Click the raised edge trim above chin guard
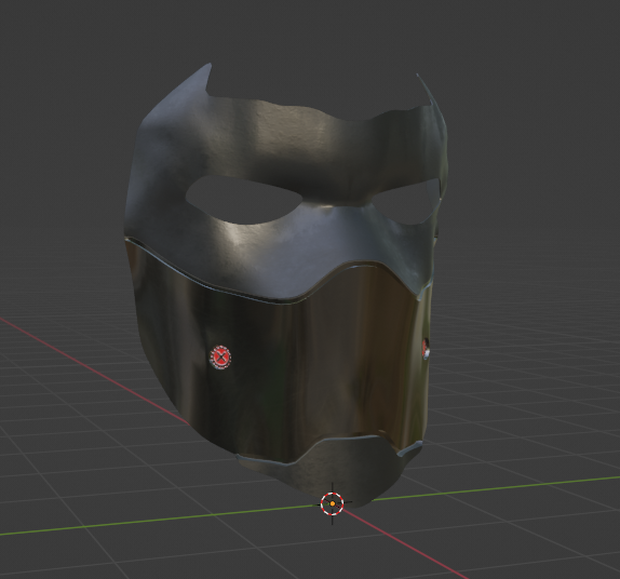 coord(328,451)
